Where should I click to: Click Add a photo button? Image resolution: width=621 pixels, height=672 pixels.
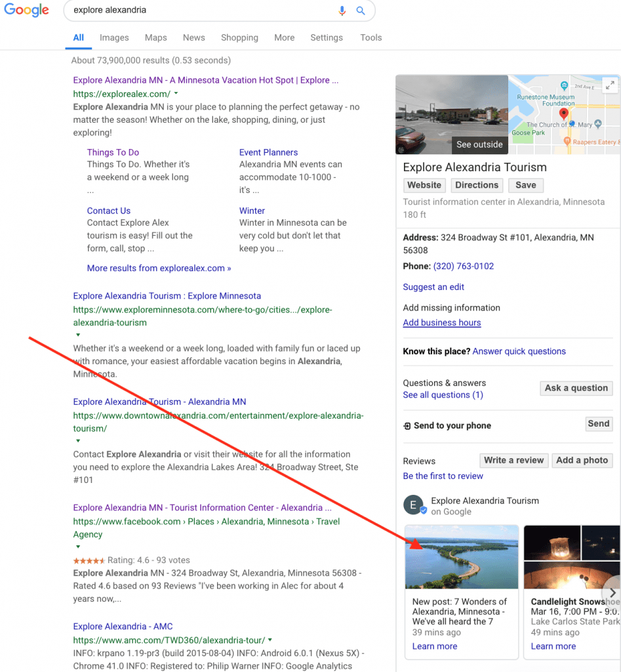[582, 460]
